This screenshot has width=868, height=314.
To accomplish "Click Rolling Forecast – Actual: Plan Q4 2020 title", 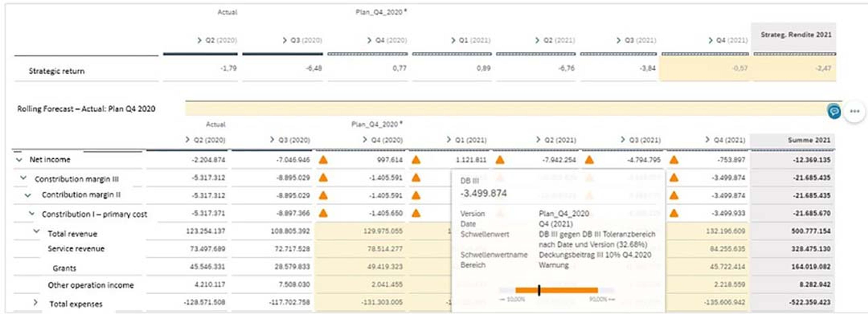I will [x=86, y=109].
